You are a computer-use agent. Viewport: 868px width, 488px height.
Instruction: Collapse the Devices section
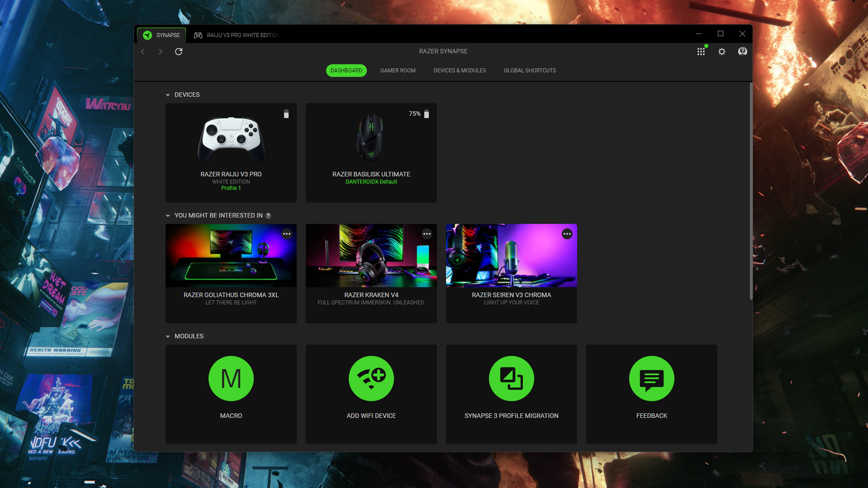[168, 95]
